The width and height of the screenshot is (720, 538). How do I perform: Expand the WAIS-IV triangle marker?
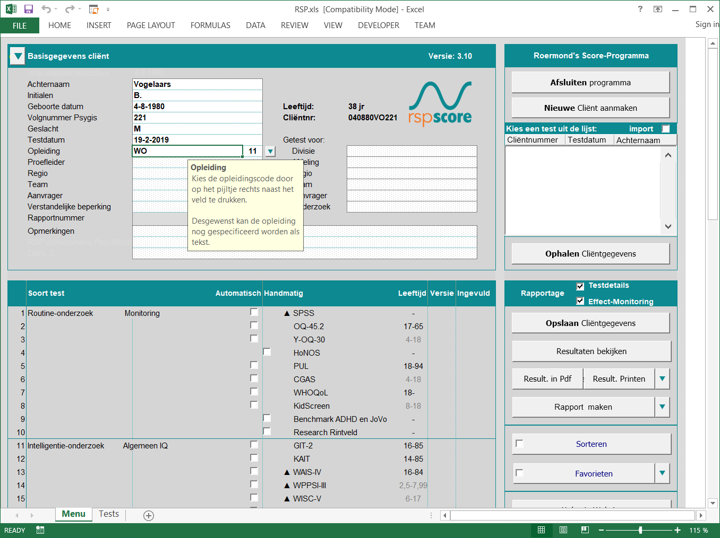pyautogui.click(x=287, y=472)
